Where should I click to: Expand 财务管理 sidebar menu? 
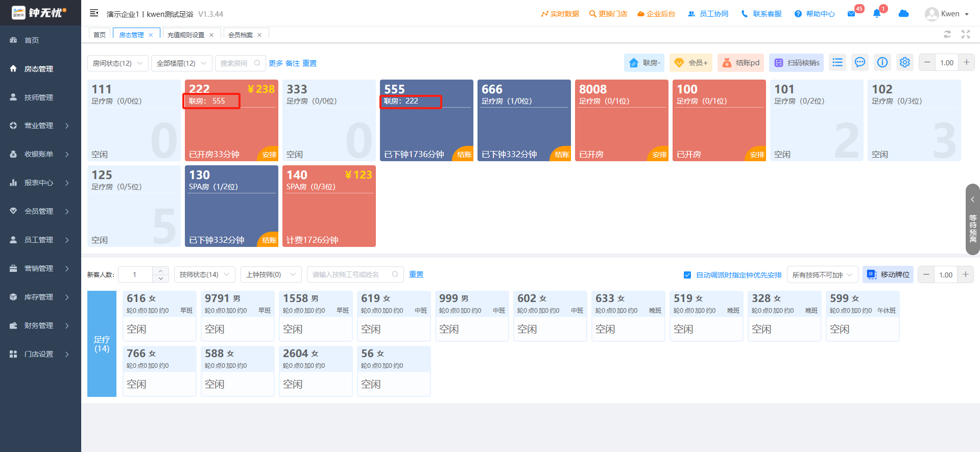(x=40, y=325)
